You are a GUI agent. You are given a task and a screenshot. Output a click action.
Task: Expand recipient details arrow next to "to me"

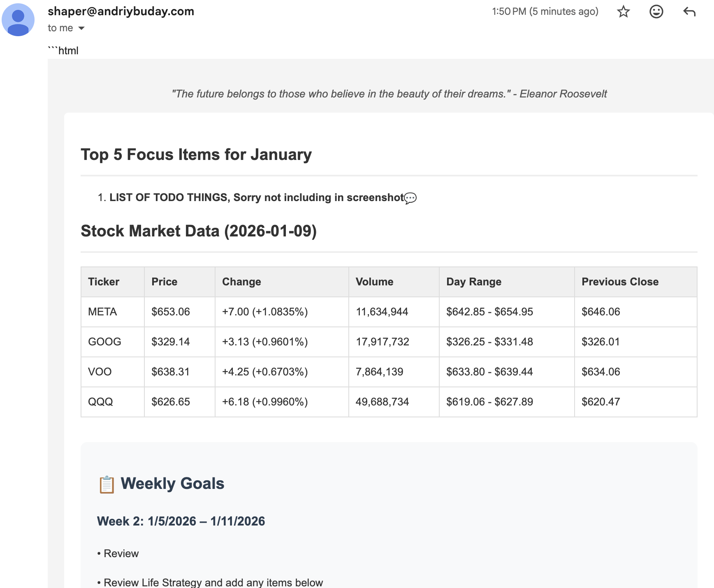[81, 28]
